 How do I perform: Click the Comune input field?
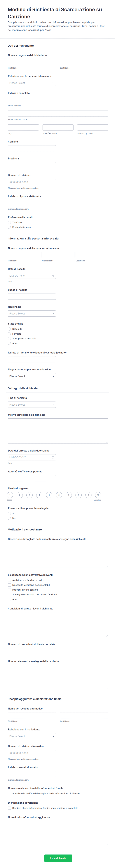click(32, 148)
